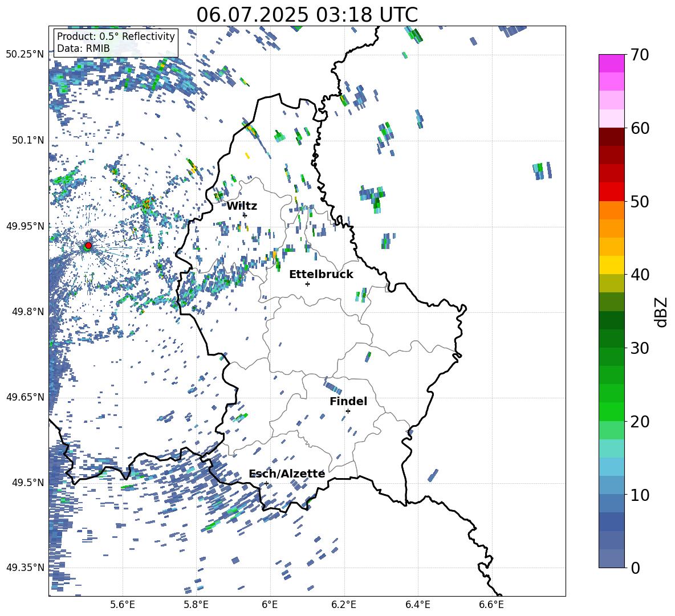Click the 49.65°N latitude label
675x616 pixels.
25,397
